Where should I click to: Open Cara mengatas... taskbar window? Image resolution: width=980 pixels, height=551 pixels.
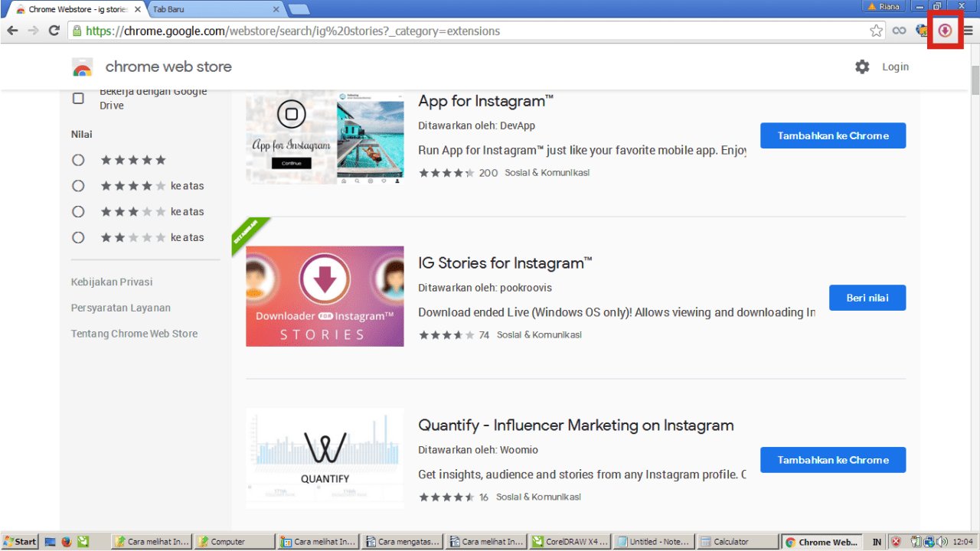click(402, 542)
